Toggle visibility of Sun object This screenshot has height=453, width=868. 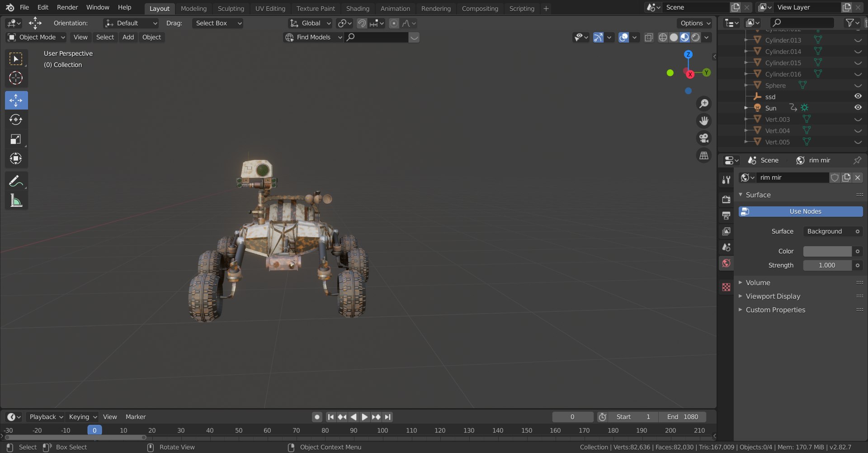click(x=858, y=108)
